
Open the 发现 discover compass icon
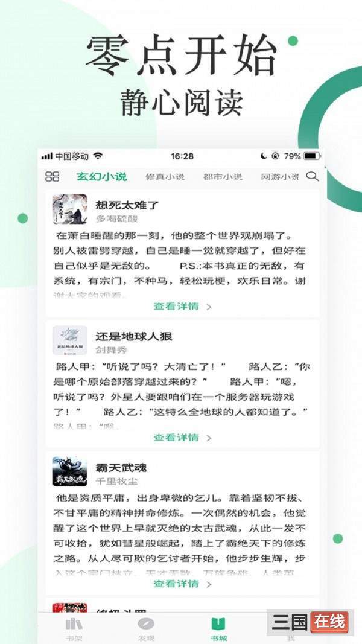tap(146, 625)
